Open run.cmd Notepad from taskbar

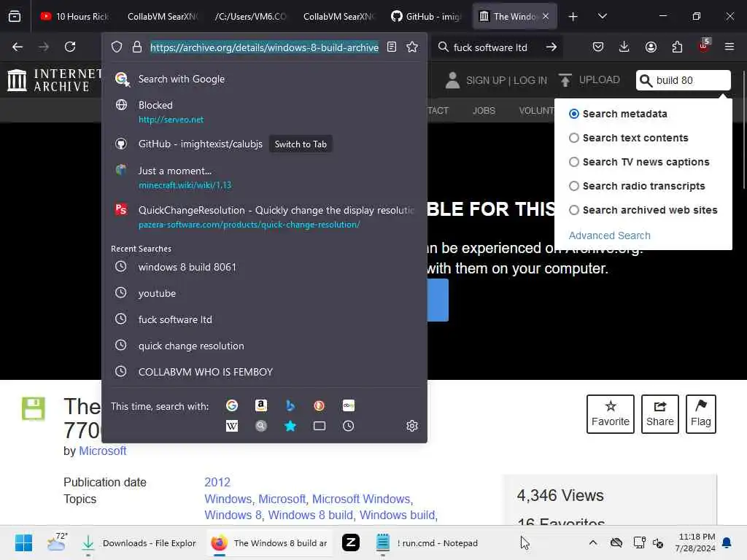coord(427,542)
